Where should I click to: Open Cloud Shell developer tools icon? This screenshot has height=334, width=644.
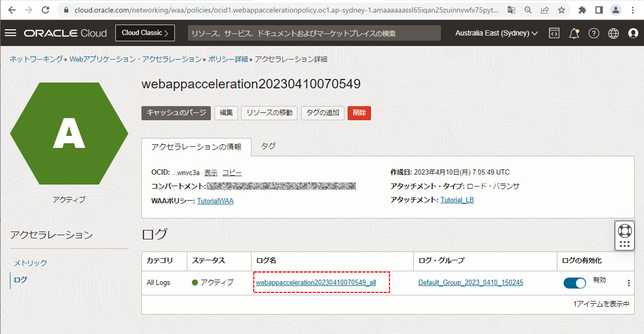coord(554,33)
